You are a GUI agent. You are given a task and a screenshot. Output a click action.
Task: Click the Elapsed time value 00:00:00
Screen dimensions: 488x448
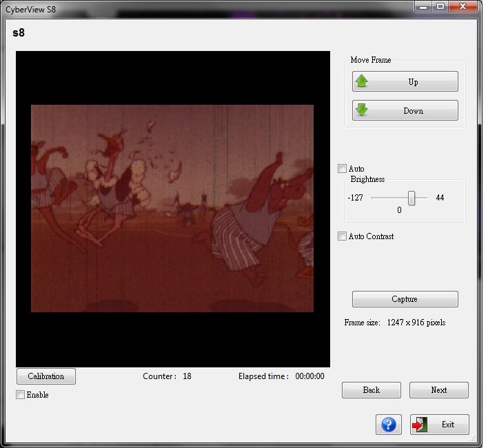(309, 376)
